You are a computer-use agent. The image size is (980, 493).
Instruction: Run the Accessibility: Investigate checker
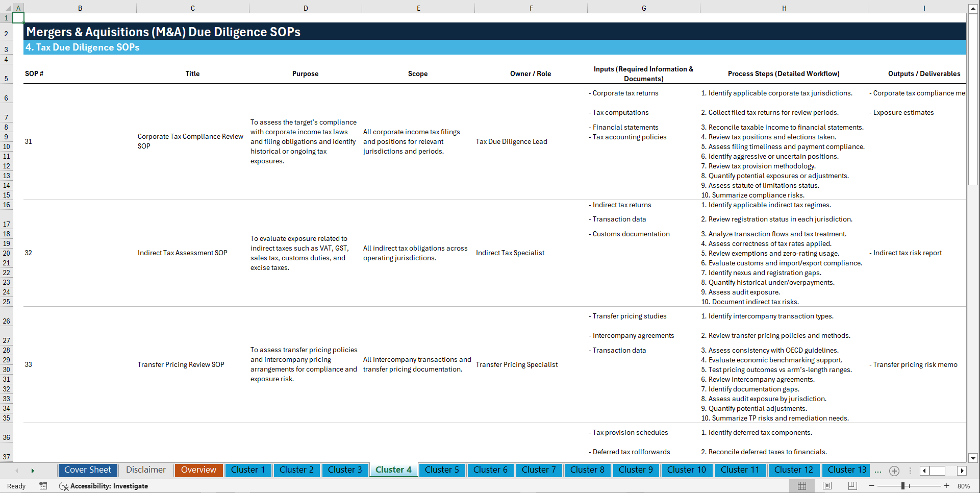click(104, 486)
